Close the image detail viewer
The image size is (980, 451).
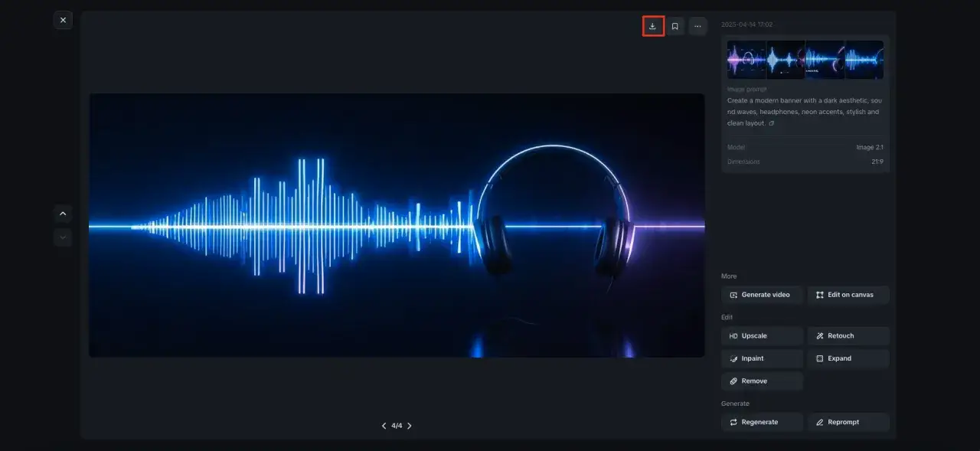point(63,20)
